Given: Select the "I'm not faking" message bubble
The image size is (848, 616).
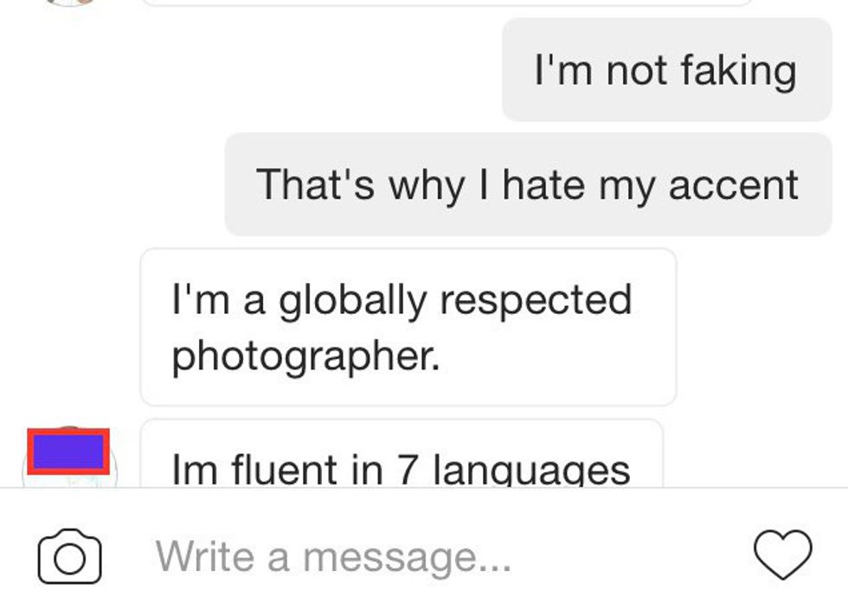Looking at the screenshot, I should [x=666, y=69].
